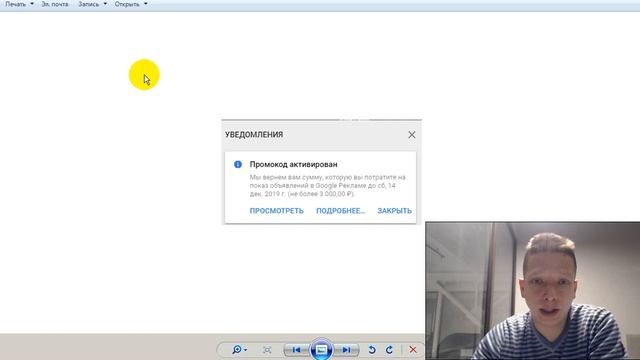The width and height of the screenshot is (640, 360).
Task: Expand the Запись dropdown arrow
Action: [x=105, y=4]
